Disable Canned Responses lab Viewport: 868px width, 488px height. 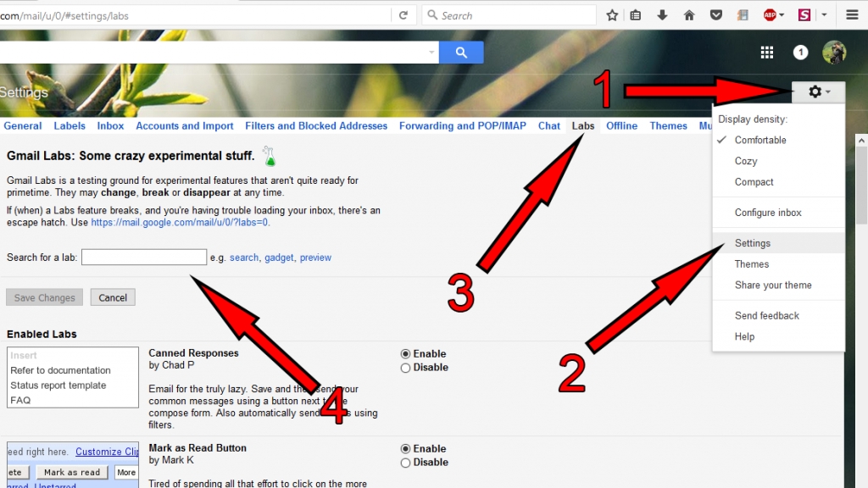coord(405,368)
